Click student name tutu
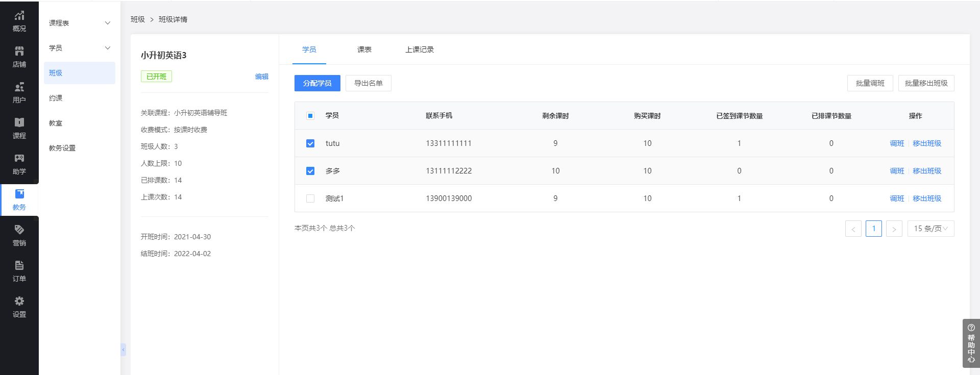This screenshot has width=980, height=375. click(x=332, y=143)
